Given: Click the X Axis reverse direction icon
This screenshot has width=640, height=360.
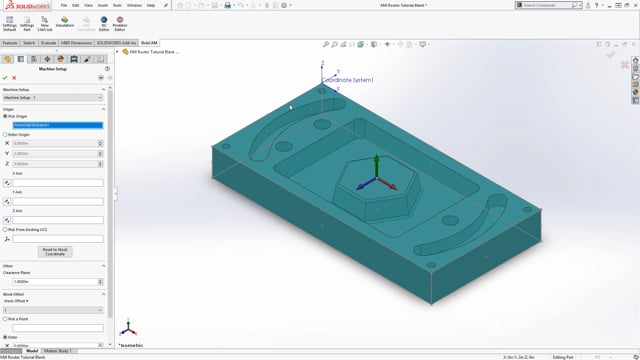Looking at the screenshot, I should (x=7, y=183).
